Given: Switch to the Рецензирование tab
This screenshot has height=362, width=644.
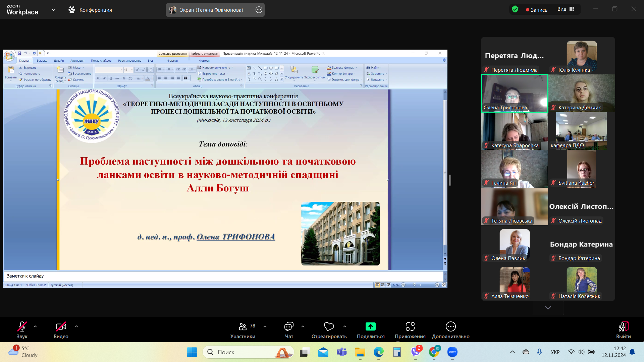Looking at the screenshot, I should tap(129, 61).
